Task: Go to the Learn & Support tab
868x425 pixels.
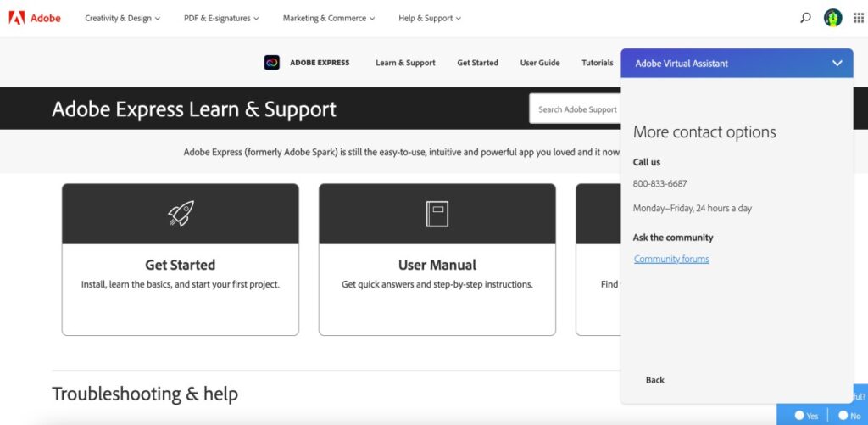Action: click(405, 63)
